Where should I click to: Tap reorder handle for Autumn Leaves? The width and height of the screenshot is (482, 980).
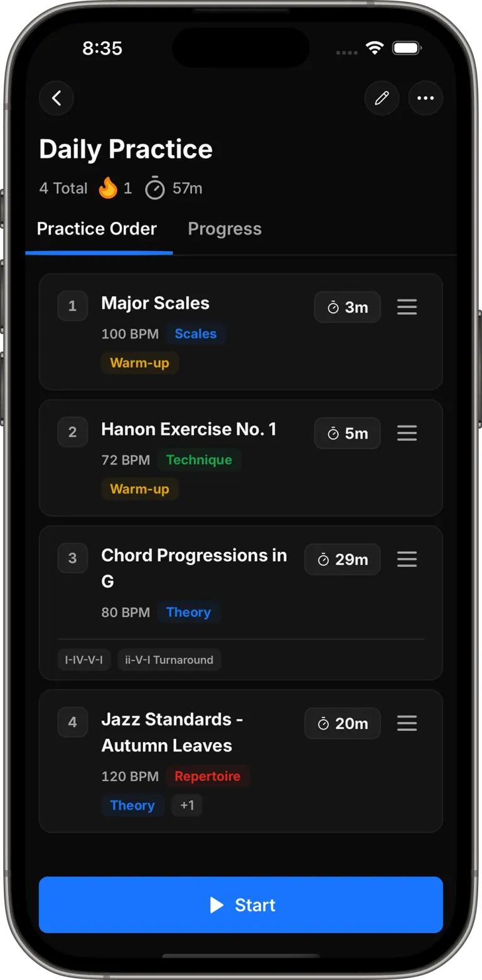point(407,723)
